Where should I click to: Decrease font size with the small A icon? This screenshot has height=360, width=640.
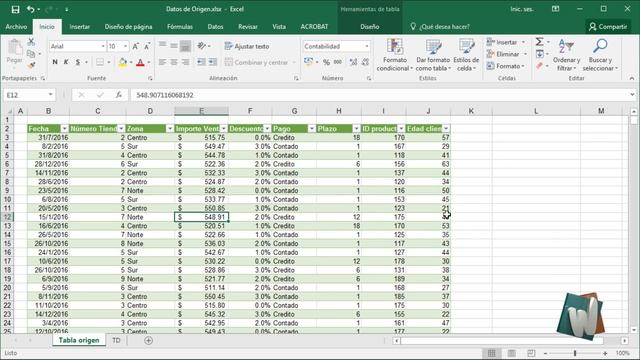tap(147, 46)
